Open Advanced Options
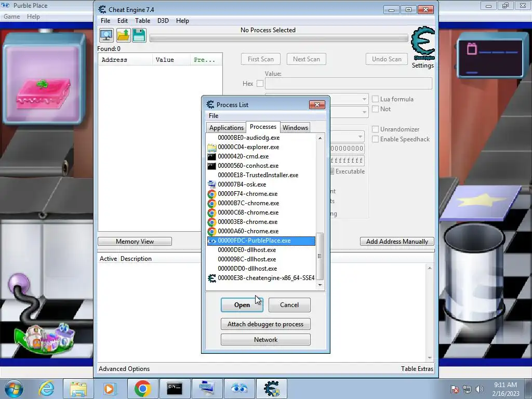 [124, 369]
